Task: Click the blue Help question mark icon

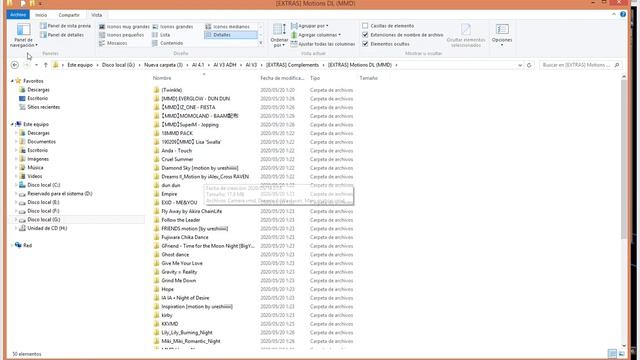Action: [623, 14]
